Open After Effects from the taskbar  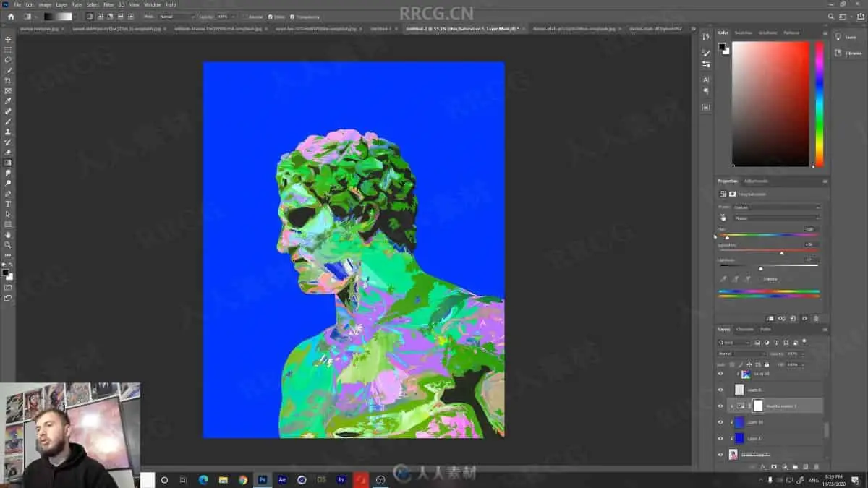point(282,479)
